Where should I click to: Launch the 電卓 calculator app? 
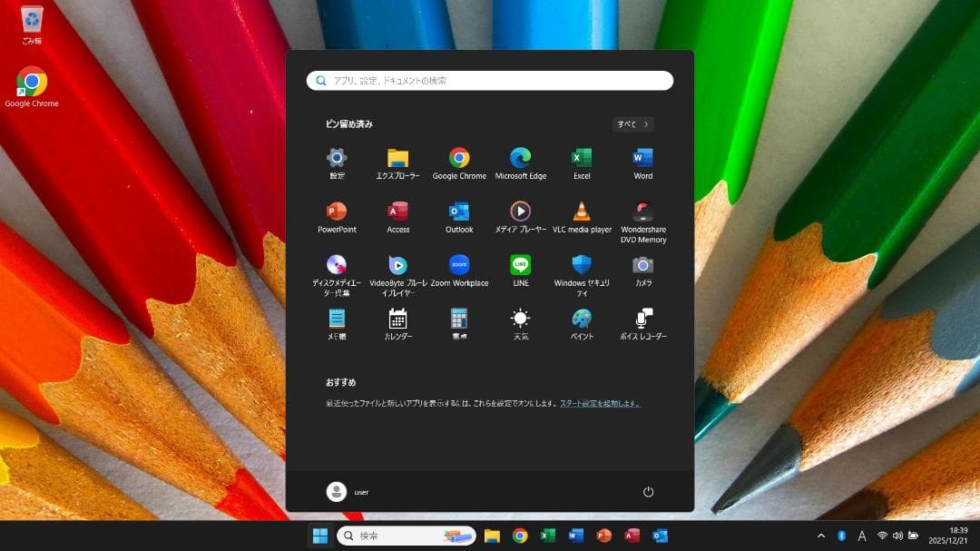[x=459, y=318]
